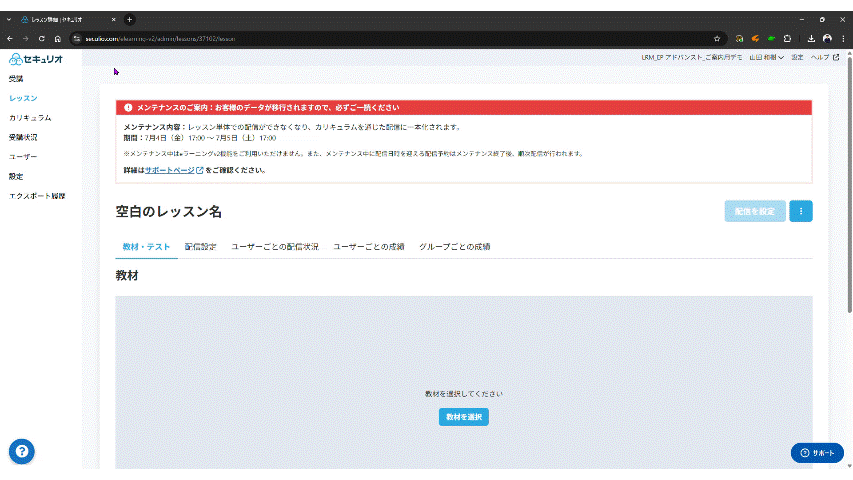
Task: Open カリキュラム in the sidebar
Action: [x=30, y=118]
